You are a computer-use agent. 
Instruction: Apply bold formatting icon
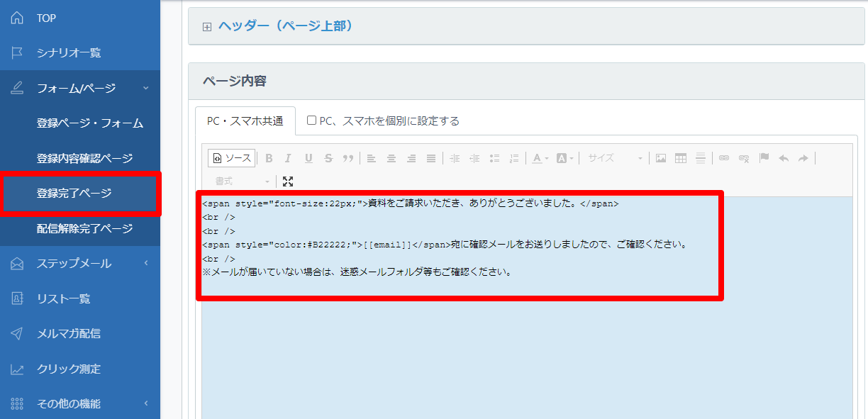(x=269, y=158)
